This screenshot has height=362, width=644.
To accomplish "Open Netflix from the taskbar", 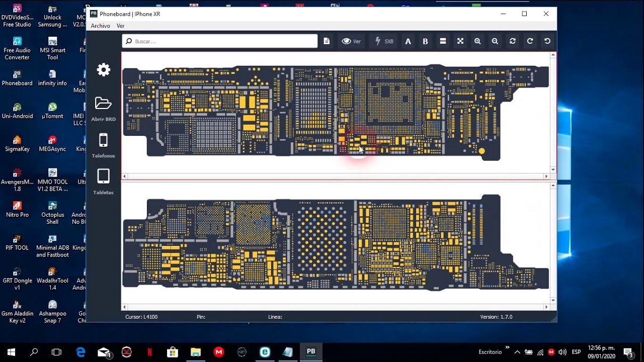I will pyautogui.click(x=149, y=352).
